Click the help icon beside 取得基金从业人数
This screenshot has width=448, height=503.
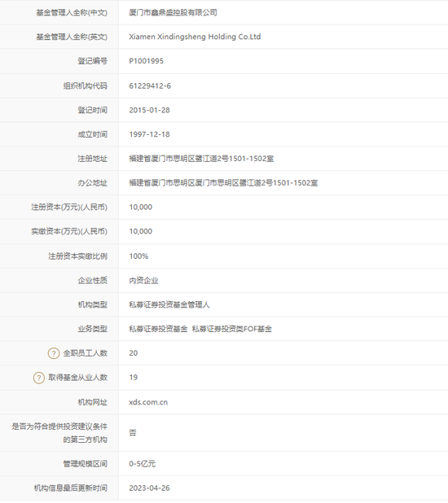(x=39, y=378)
